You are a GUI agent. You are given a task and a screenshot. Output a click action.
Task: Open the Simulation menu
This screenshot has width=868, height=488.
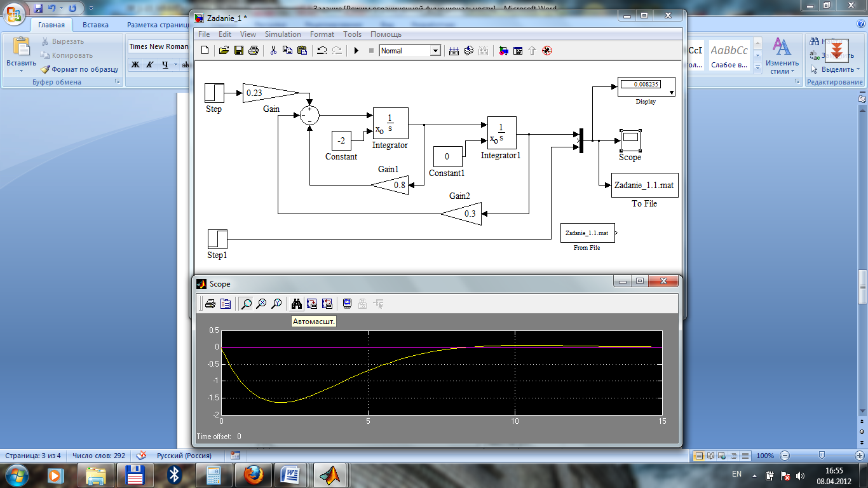(283, 34)
